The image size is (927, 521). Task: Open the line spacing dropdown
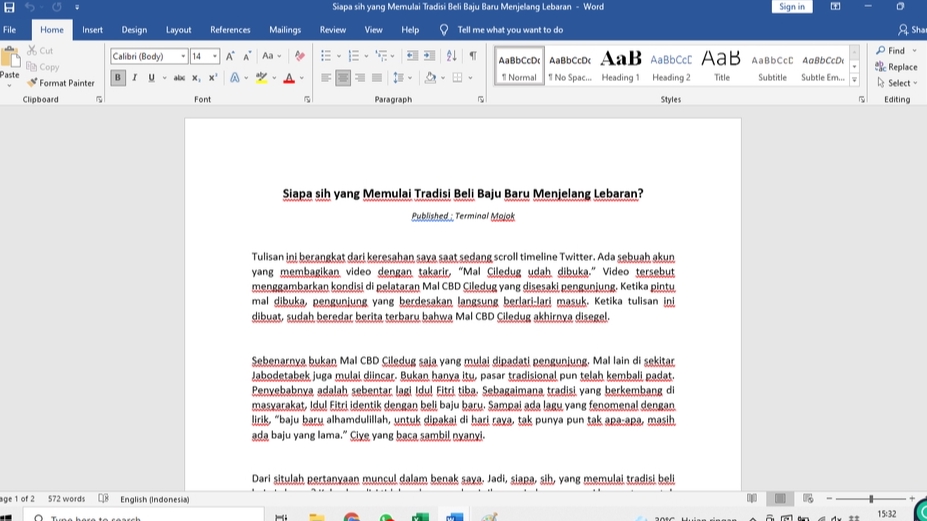(402, 77)
